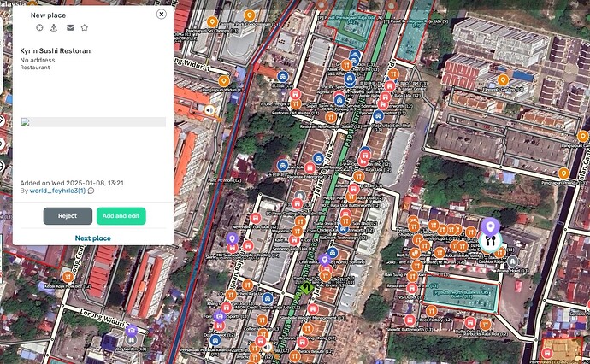Go to Next place
The image size is (590, 364).
tap(92, 238)
